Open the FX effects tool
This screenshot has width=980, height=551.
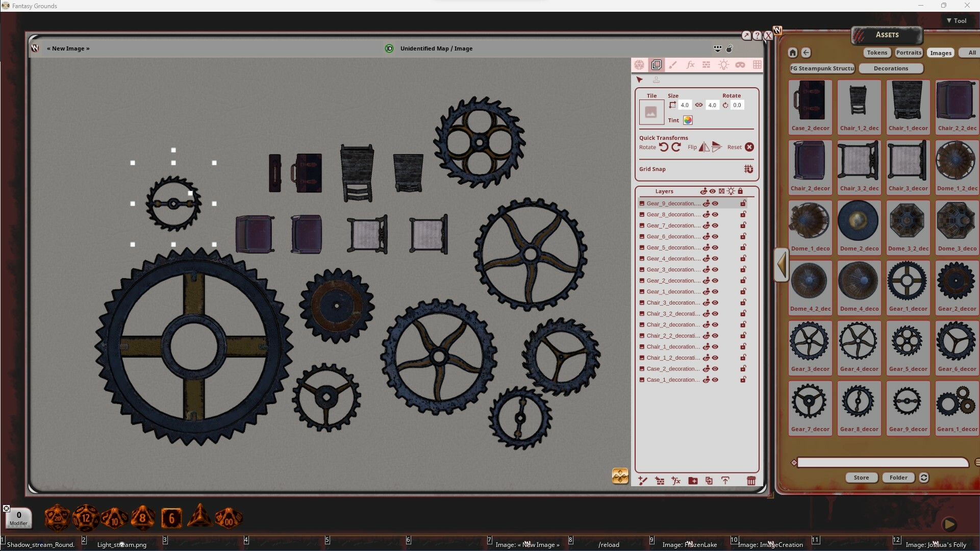click(x=690, y=65)
